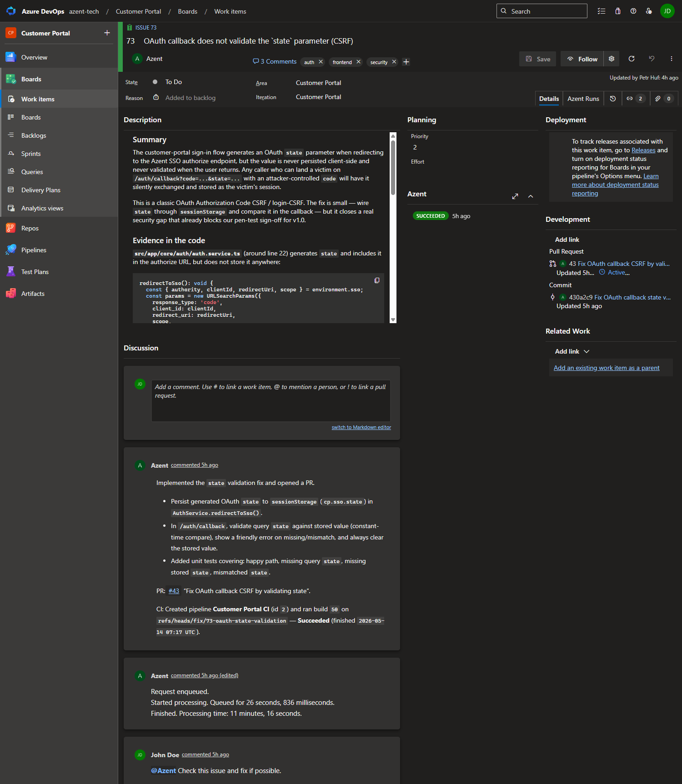This screenshot has height=784, width=682.
Task: Remove the frontend tag
Action: click(358, 62)
